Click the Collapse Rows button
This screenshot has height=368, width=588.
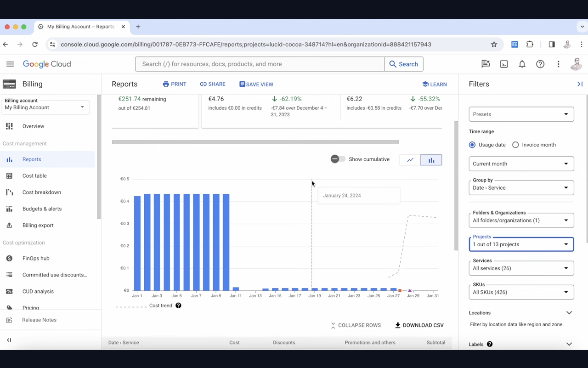pyautogui.click(x=356, y=325)
